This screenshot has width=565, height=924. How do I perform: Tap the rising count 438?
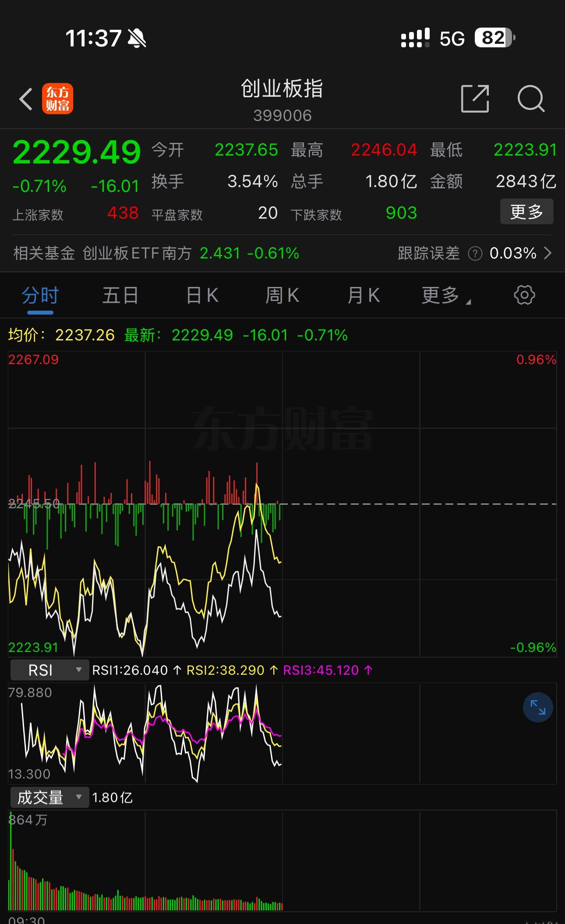pos(123,213)
